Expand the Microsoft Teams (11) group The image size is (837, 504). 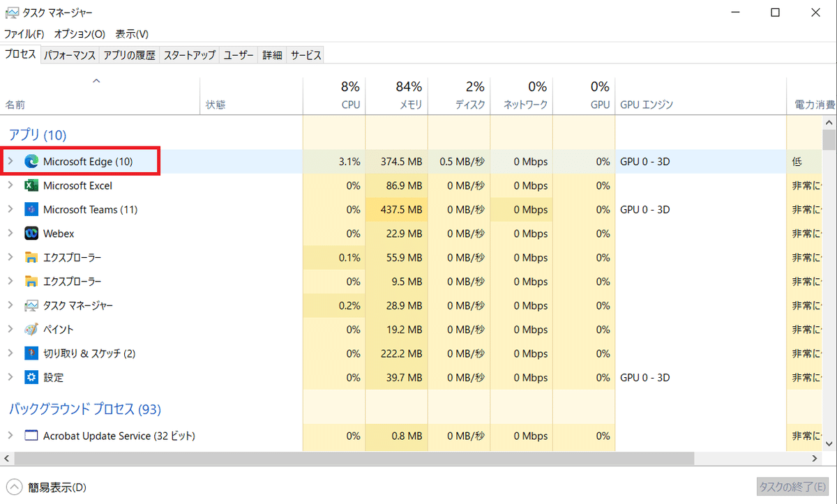(x=10, y=210)
